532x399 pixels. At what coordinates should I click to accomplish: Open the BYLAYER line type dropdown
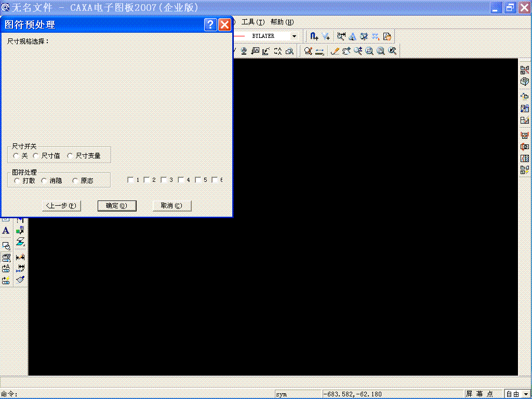pos(294,36)
